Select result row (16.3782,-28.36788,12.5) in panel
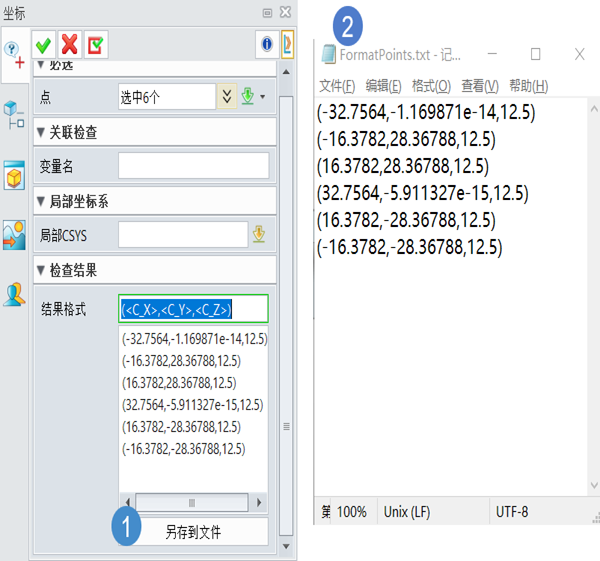The image size is (600, 561). (x=181, y=427)
